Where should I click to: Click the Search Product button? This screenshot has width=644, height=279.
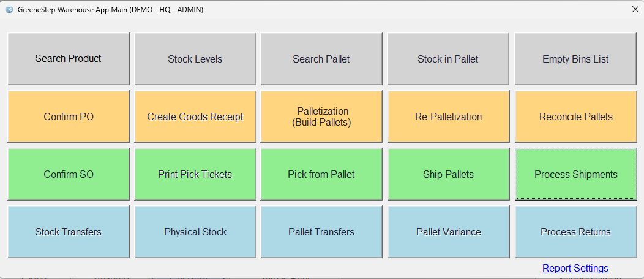(x=69, y=59)
